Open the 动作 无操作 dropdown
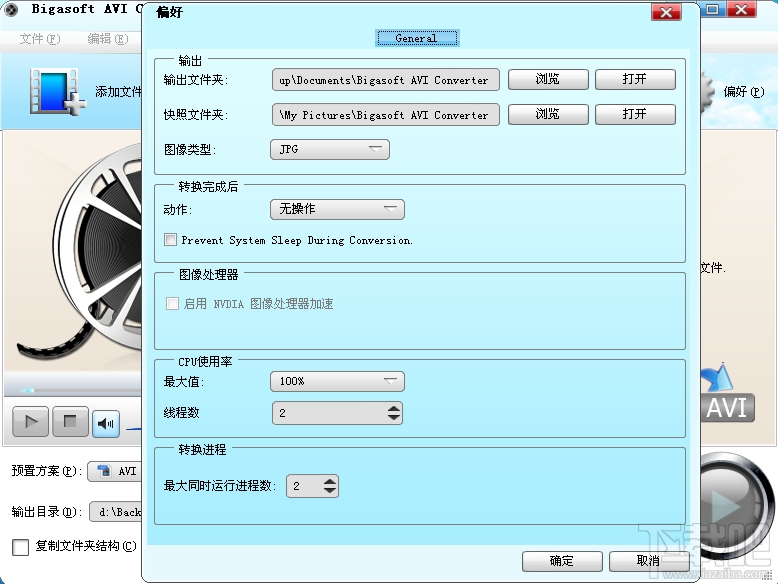 pyautogui.click(x=337, y=209)
